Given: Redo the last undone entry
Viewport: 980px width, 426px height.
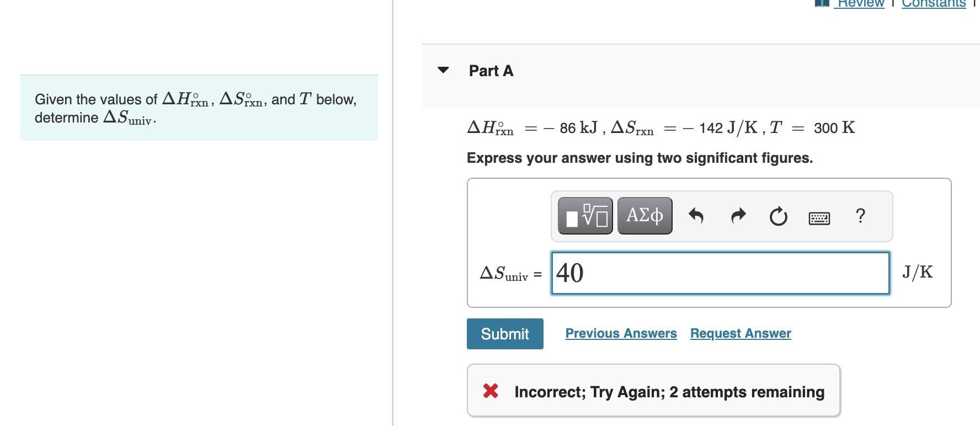Looking at the screenshot, I should point(737,216).
